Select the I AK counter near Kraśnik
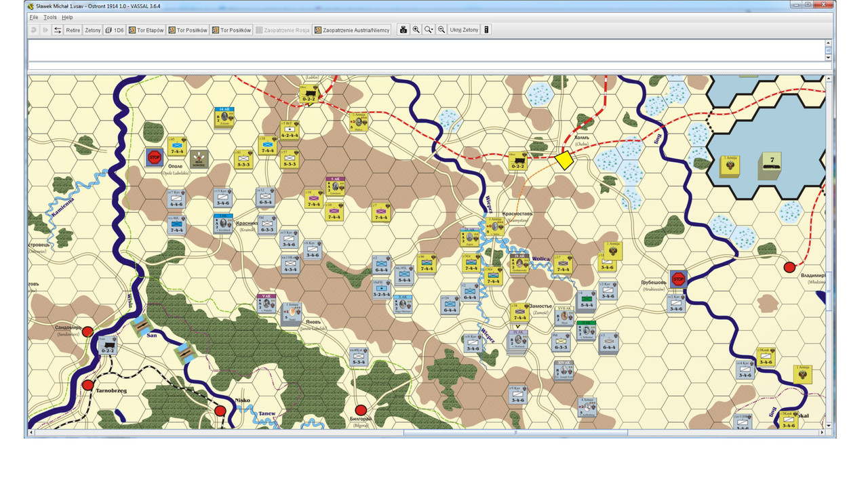The image size is (868, 488). (223, 223)
